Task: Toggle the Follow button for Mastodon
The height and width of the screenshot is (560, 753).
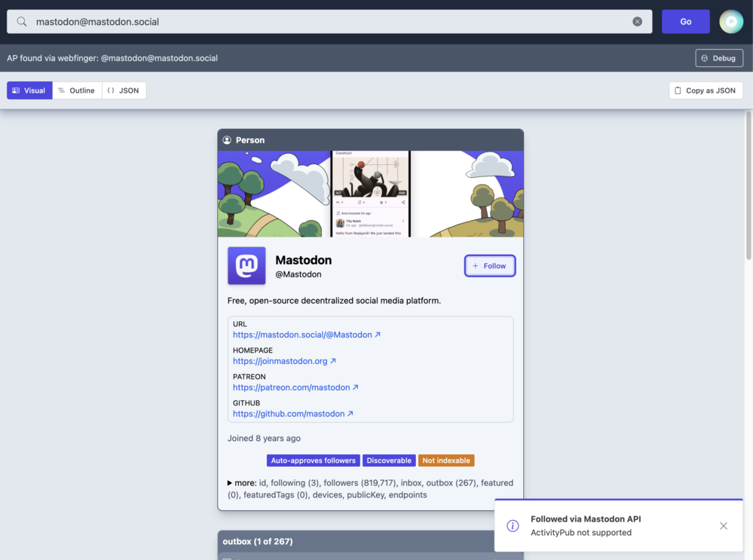Action: coord(489,266)
